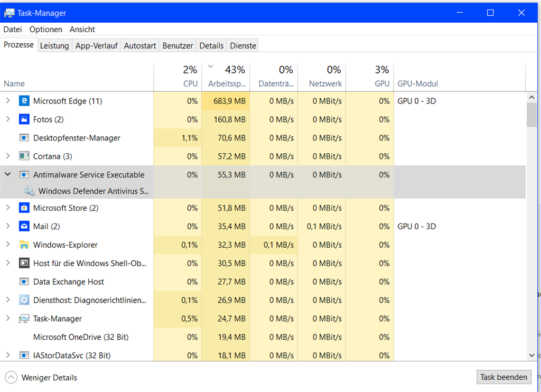Expand the Mail (2) process group

click(8, 226)
